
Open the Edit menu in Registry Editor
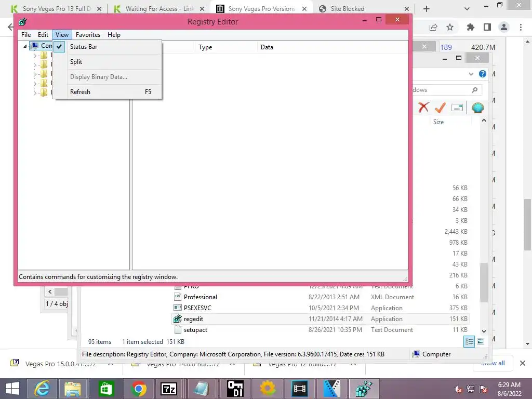tap(43, 35)
